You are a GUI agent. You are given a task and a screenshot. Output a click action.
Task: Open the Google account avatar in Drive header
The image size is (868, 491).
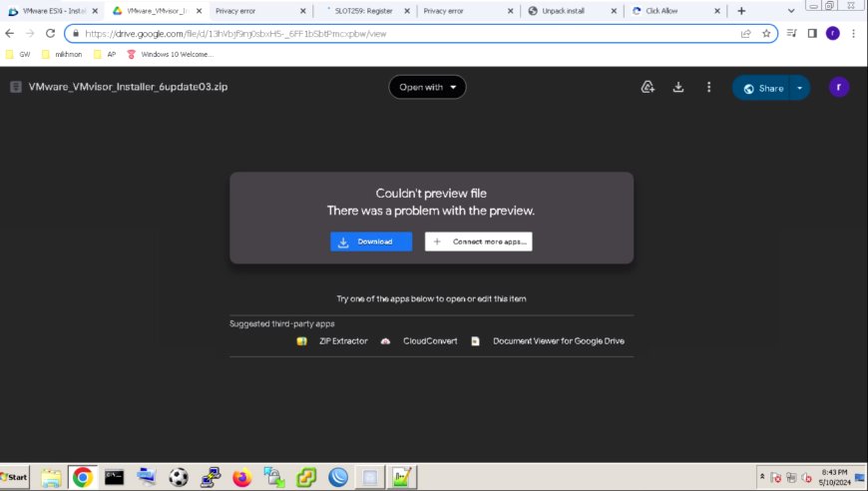point(839,87)
